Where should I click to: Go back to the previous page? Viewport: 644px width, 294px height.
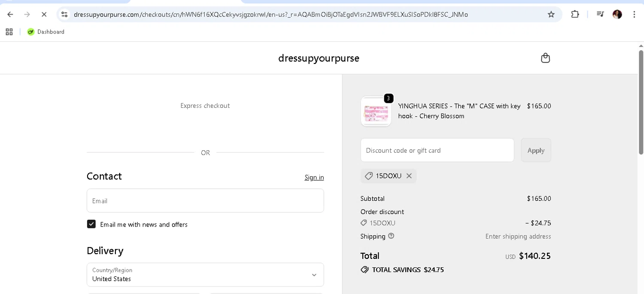(x=10, y=14)
